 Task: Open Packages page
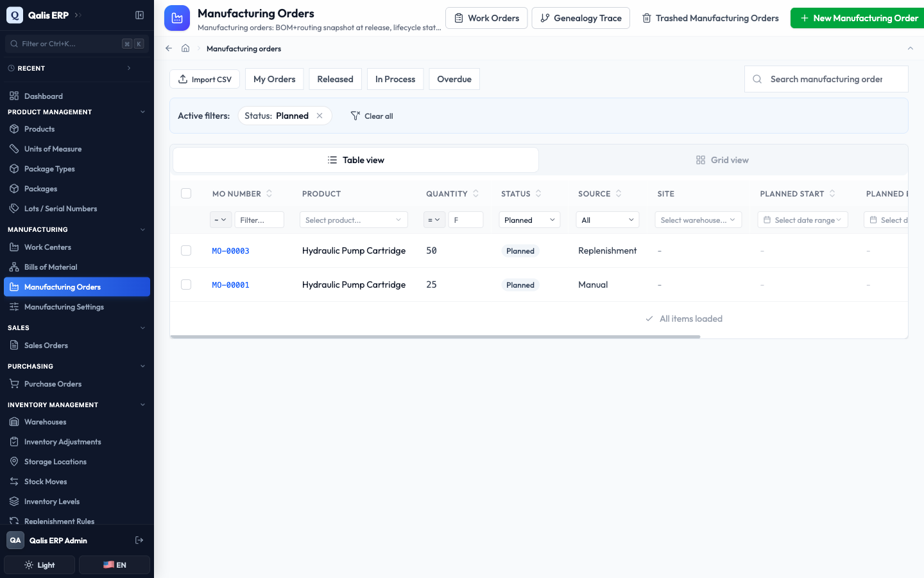click(77, 189)
